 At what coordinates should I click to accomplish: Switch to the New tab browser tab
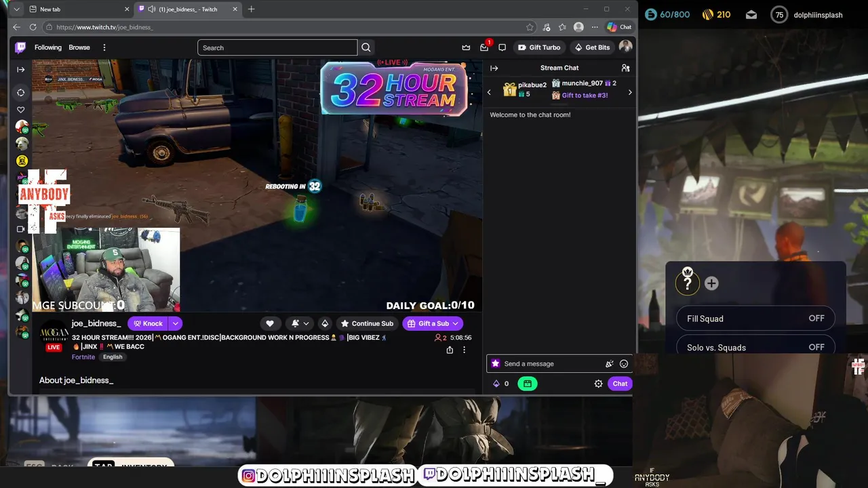[78, 9]
